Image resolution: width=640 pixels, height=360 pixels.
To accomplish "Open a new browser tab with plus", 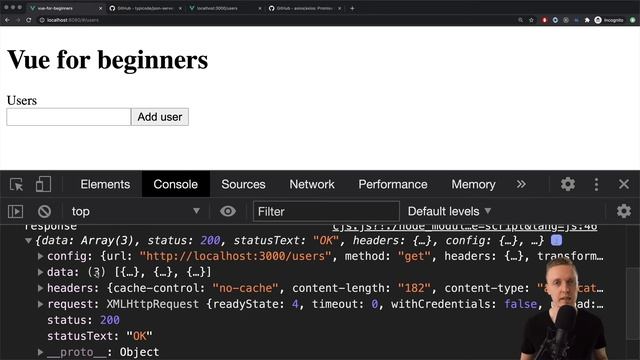I will (352, 8).
